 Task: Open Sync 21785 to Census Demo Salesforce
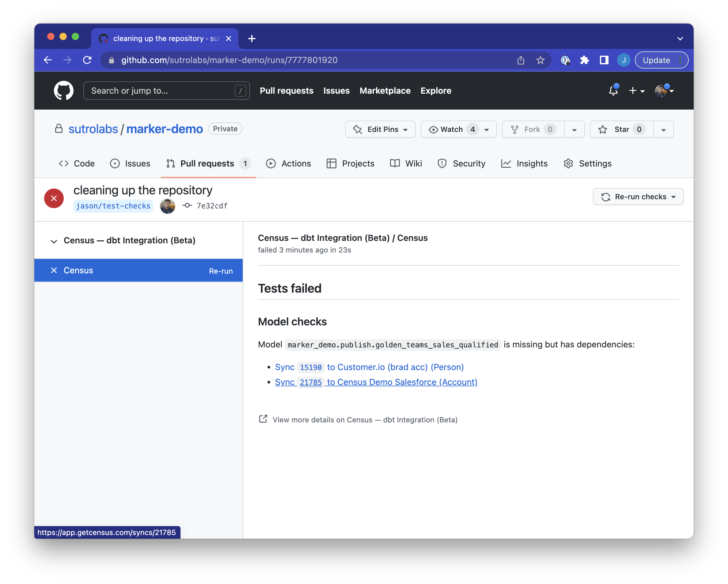pyautogui.click(x=376, y=382)
